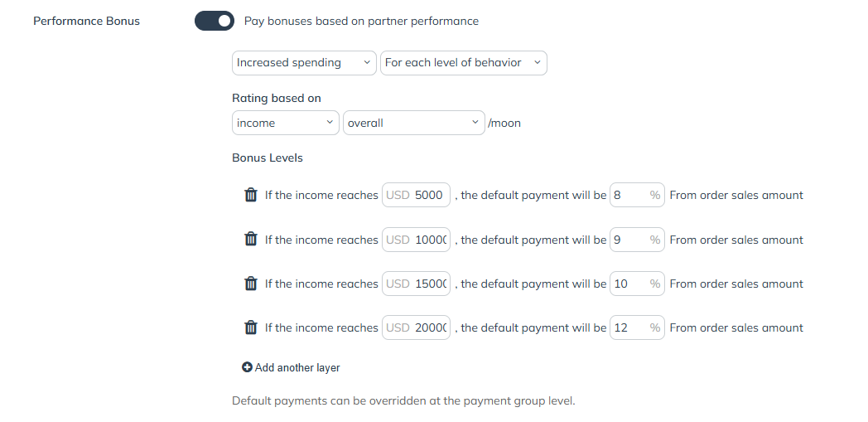Expand the income rating dropdown

286,123
